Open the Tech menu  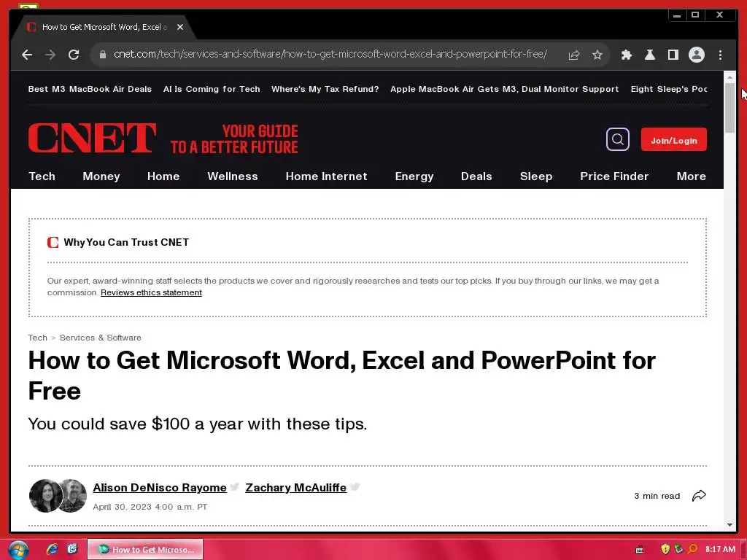(x=42, y=176)
